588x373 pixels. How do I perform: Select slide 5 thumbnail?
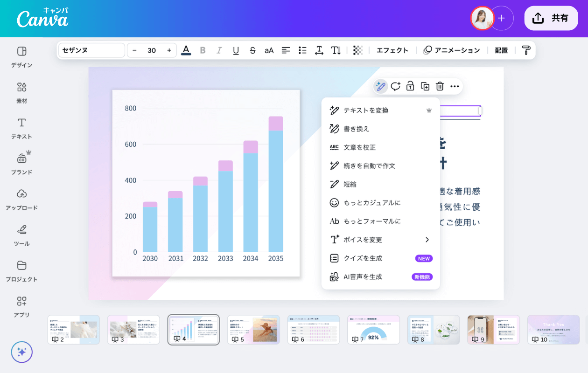pyautogui.click(x=253, y=330)
